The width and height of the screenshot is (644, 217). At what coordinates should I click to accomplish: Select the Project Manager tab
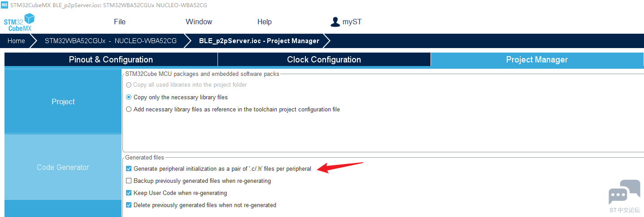537,60
